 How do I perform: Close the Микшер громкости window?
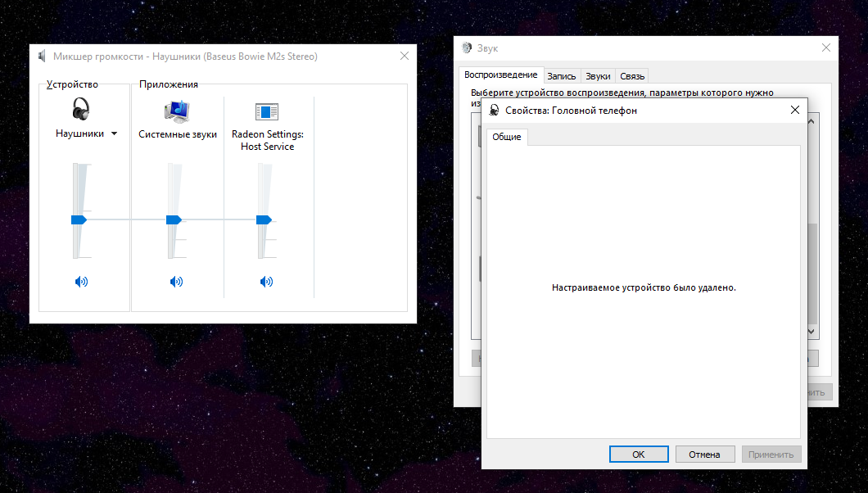(405, 57)
